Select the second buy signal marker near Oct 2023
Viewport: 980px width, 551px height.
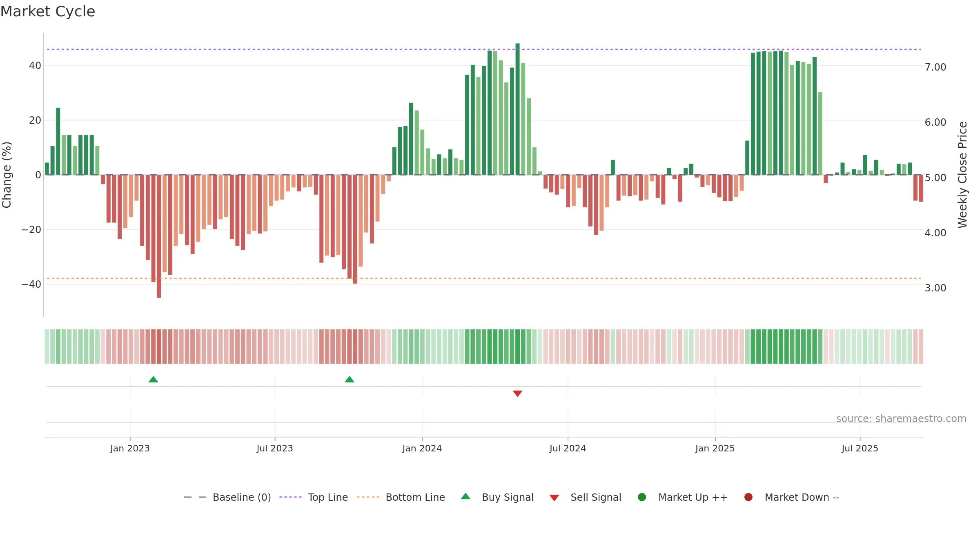[349, 380]
